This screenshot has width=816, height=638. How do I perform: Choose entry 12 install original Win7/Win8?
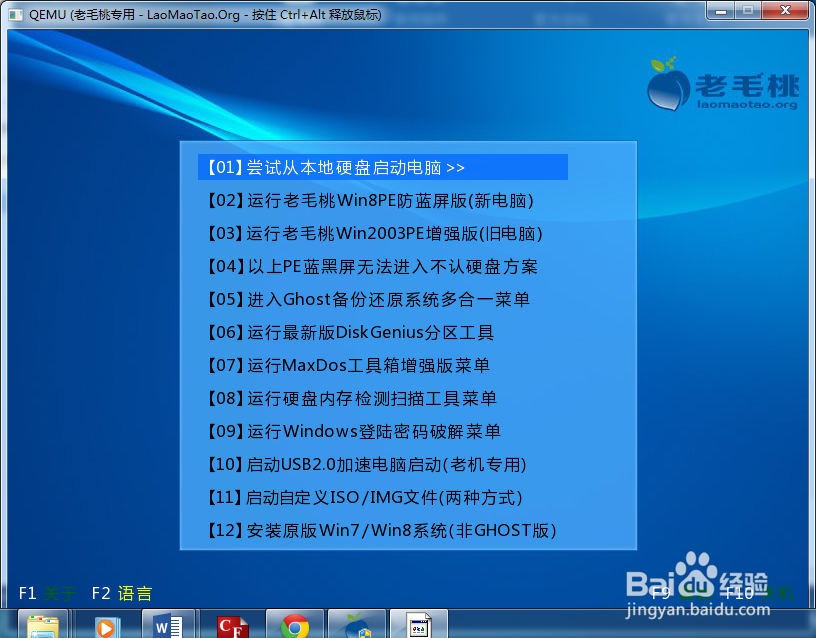coord(382,531)
